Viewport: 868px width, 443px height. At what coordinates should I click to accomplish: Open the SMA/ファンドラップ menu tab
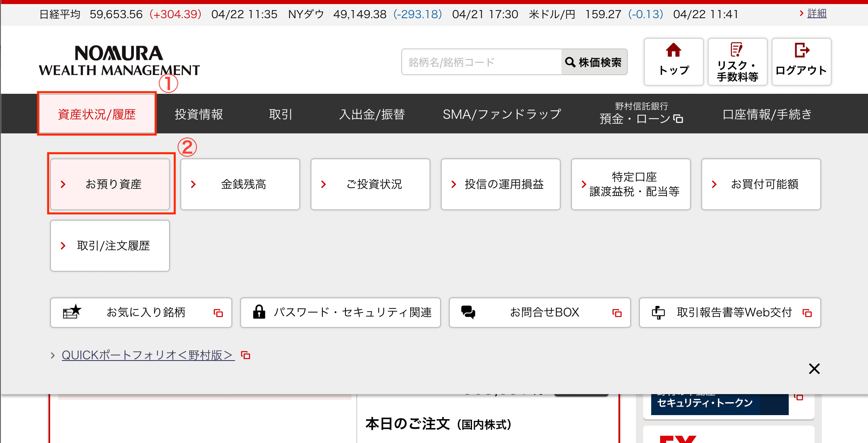tap(502, 114)
